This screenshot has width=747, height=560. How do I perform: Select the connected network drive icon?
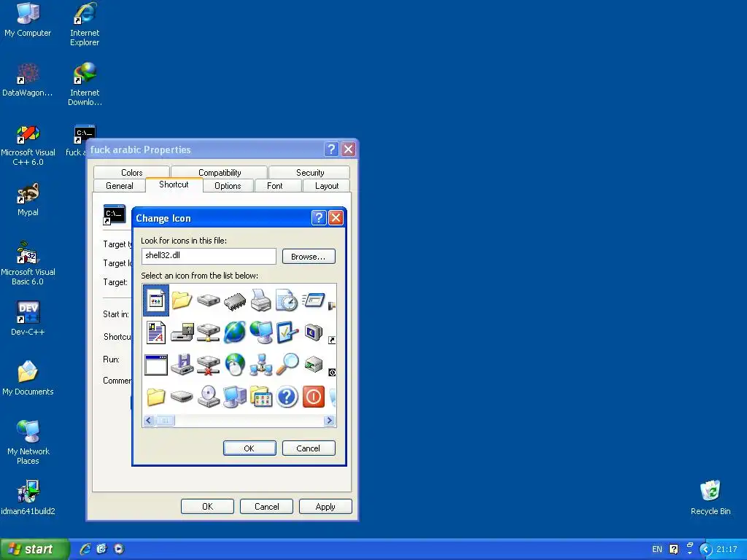208,332
